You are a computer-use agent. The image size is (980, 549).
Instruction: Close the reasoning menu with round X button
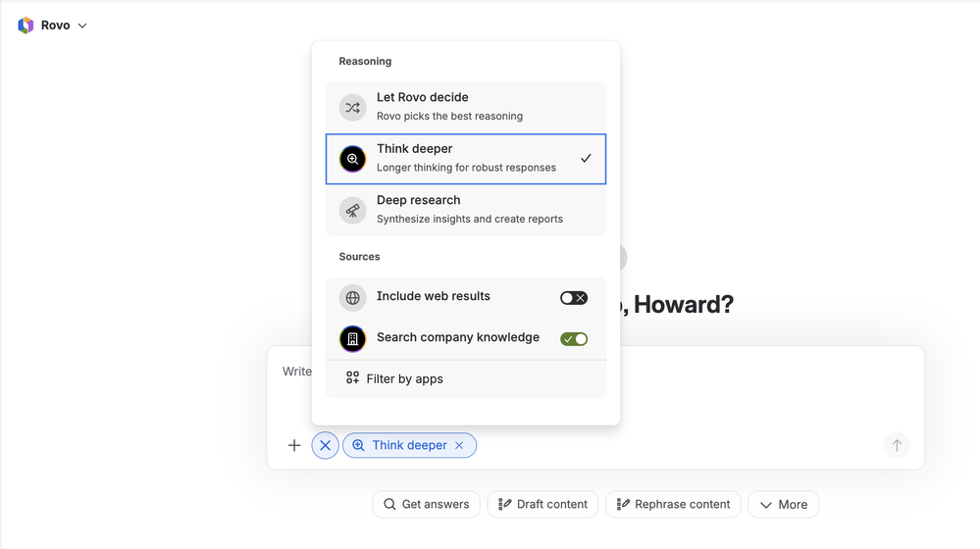(325, 445)
